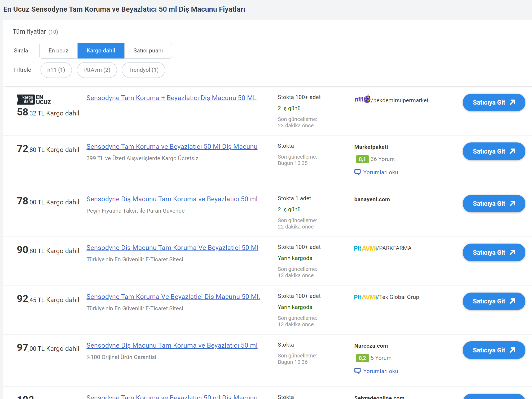The width and height of the screenshot is (532, 399).
Task: Toggle the Trendyol (1) filter chip
Action: coord(143,70)
